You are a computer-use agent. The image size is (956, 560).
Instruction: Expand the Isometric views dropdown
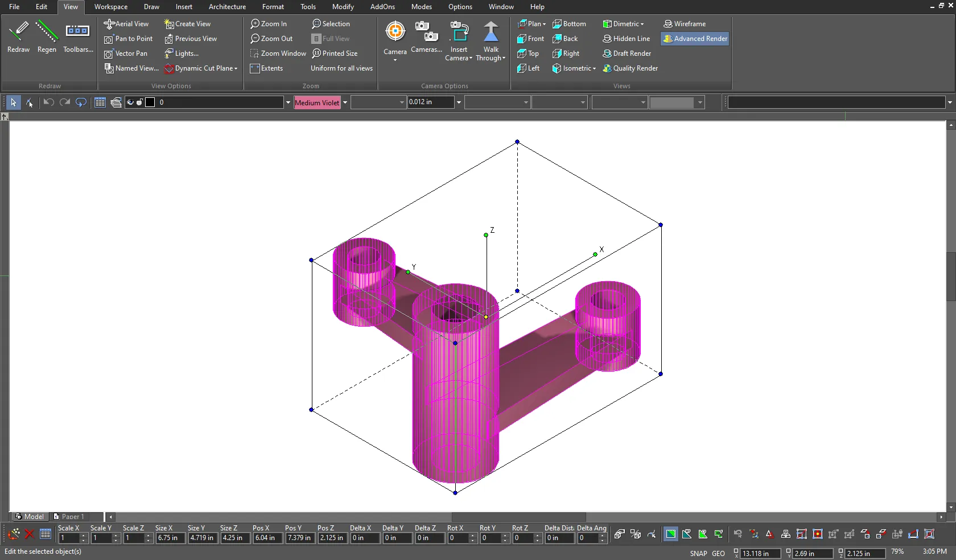594,68
